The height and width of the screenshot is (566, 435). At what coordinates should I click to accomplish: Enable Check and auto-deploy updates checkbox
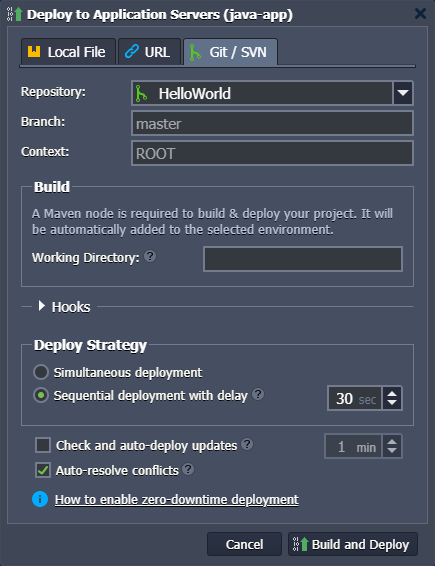pos(43,445)
